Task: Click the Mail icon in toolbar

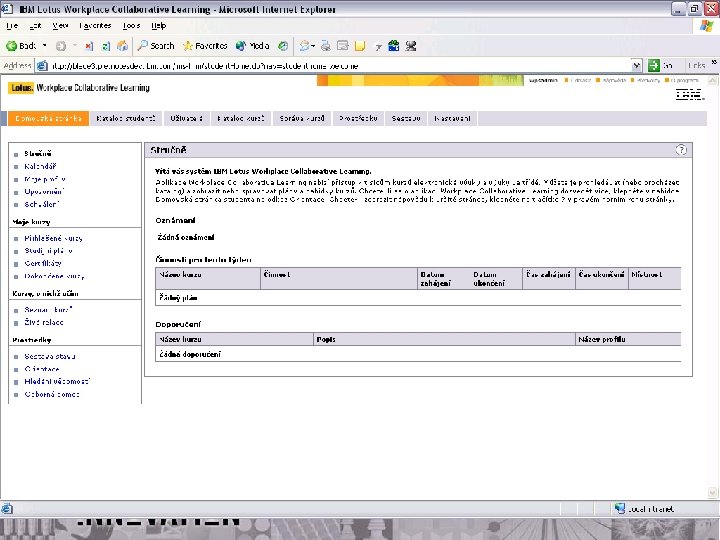Action: pyautogui.click(x=306, y=46)
